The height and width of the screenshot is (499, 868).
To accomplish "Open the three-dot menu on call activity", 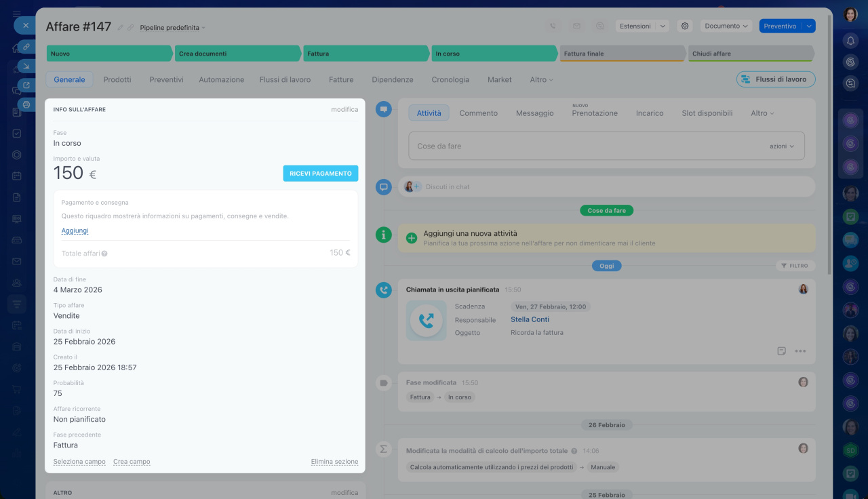I will point(800,351).
